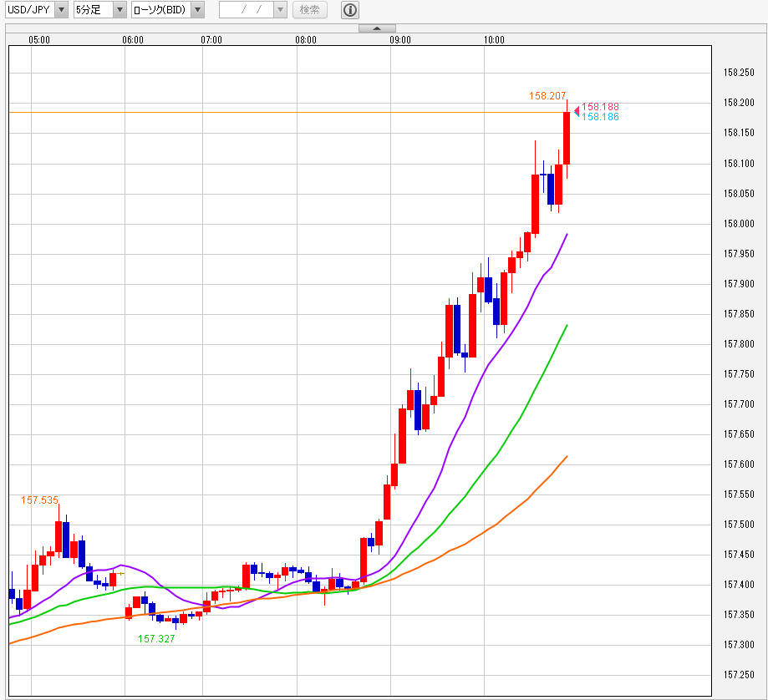Image resolution: width=768 pixels, height=700 pixels.
Task: Click the date input field
Action: click(x=247, y=10)
